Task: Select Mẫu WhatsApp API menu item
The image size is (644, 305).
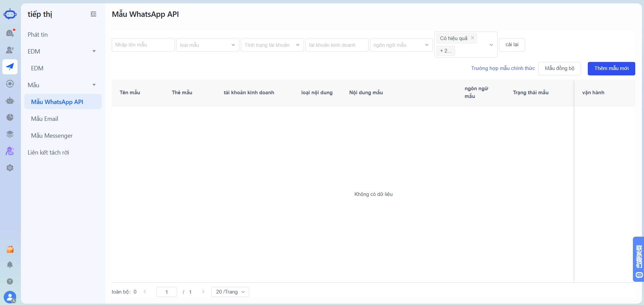Action: tap(63, 102)
